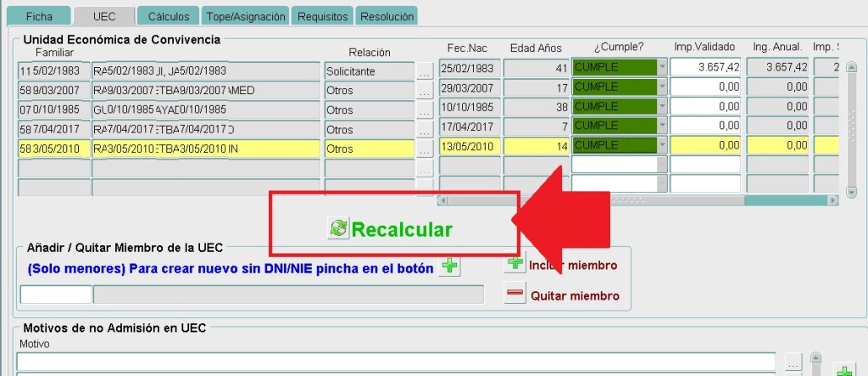
Task: Open the ¿Cumple? dropdown for the 10/10/1985 row
Action: pyautogui.click(x=662, y=107)
